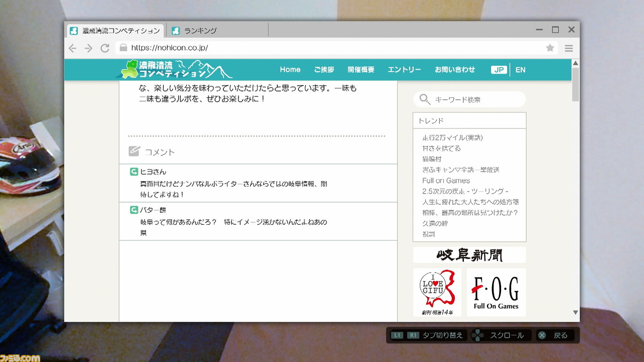Click バター餅 user avatar icon

(134, 210)
